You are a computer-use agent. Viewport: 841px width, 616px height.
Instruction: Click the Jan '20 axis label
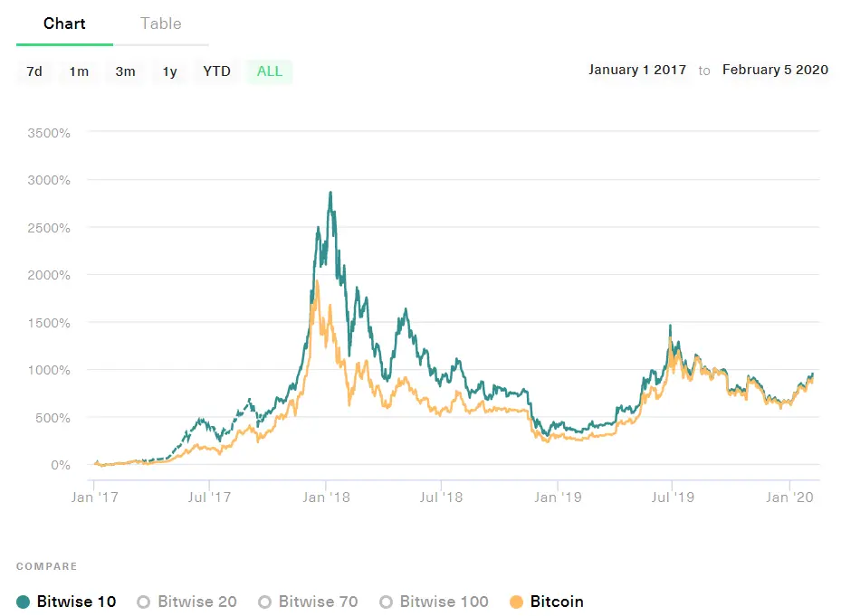click(x=789, y=497)
